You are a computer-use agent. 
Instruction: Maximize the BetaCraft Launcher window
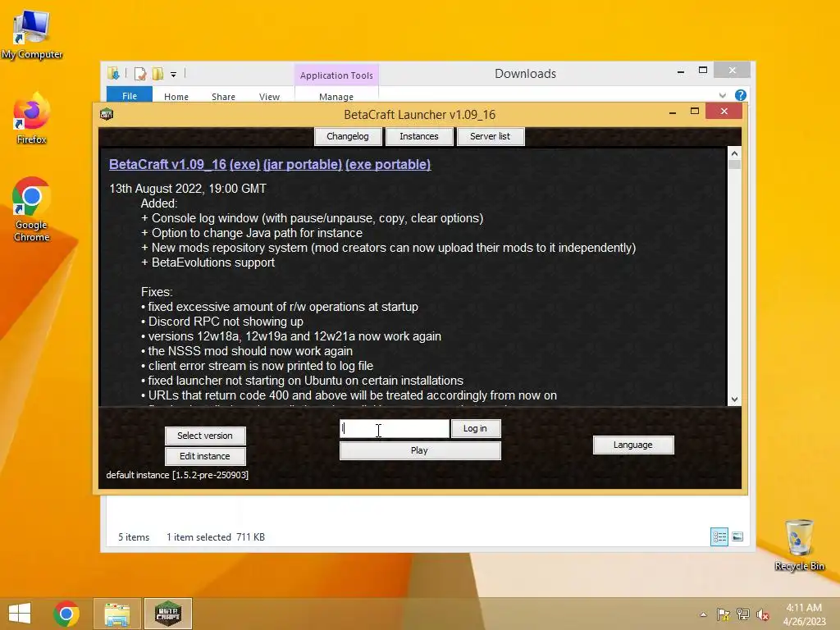point(695,112)
